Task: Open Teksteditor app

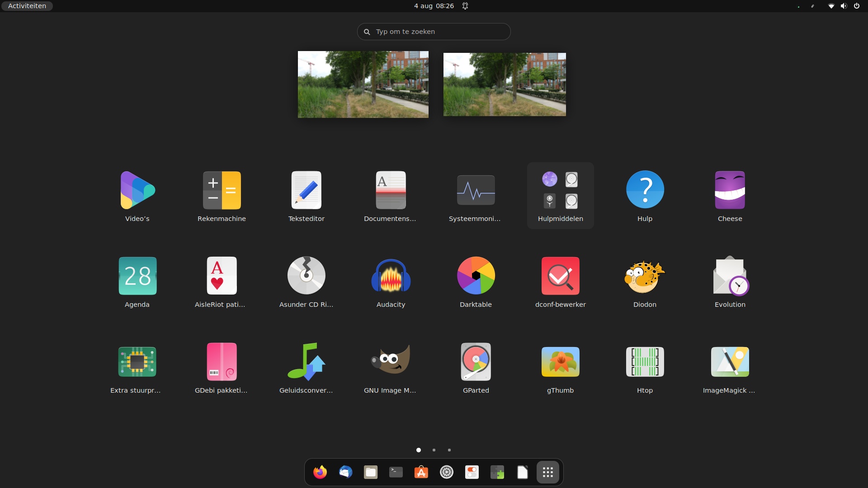Action: (x=306, y=190)
